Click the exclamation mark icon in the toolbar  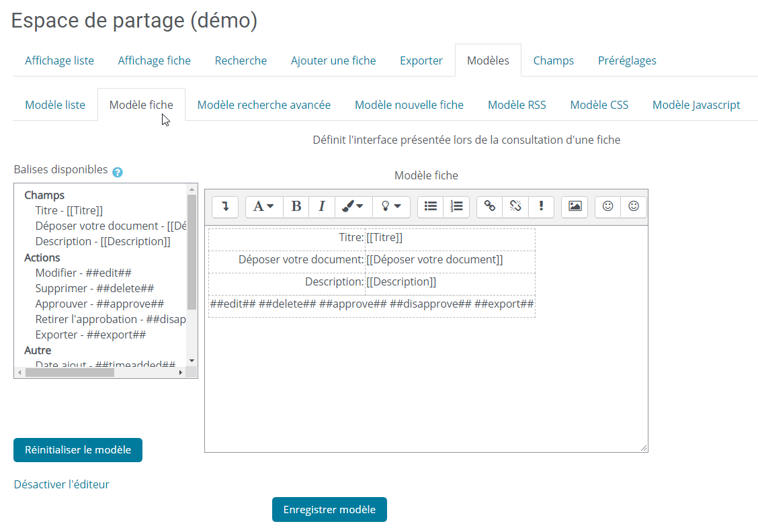(x=541, y=207)
